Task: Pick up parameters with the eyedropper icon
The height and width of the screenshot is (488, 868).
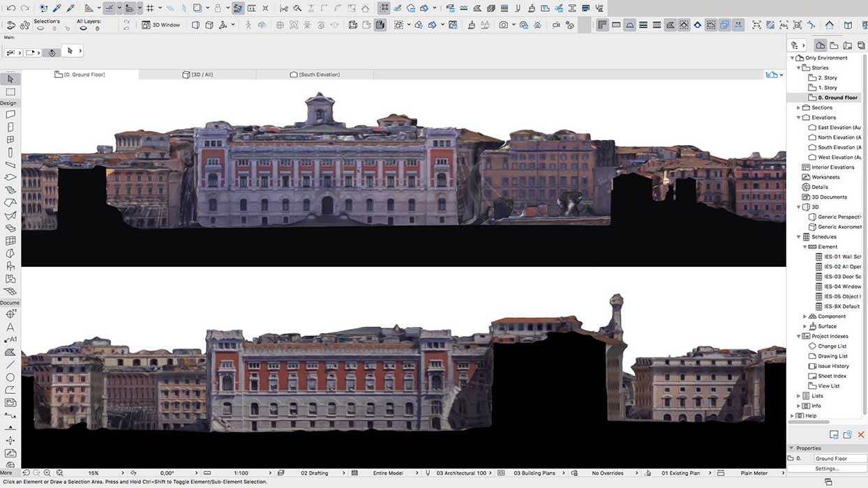Action: pos(56,8)
